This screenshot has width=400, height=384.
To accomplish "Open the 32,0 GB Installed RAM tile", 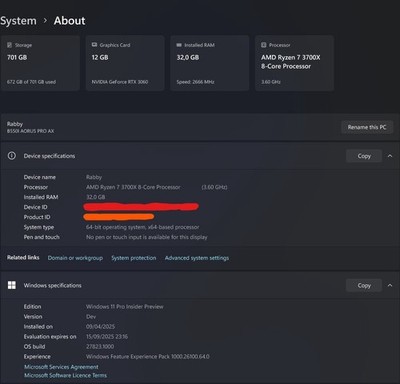I will 210,63.
